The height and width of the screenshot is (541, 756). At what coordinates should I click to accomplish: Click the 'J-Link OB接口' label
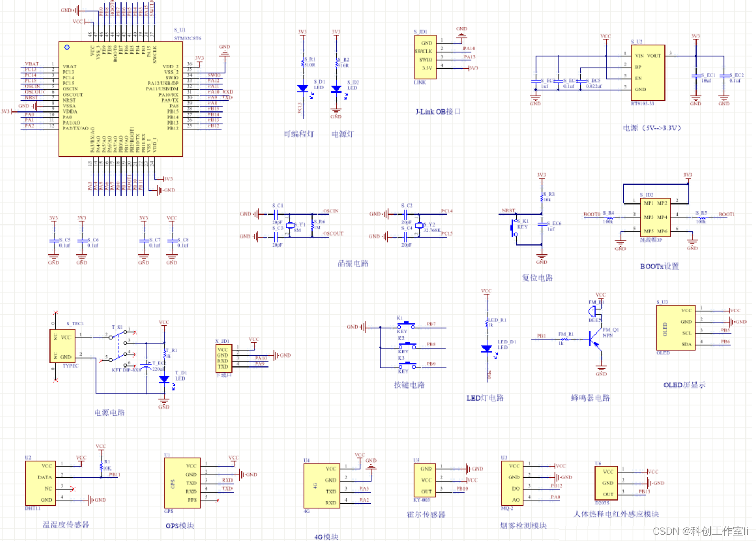[x=438, y=111]
